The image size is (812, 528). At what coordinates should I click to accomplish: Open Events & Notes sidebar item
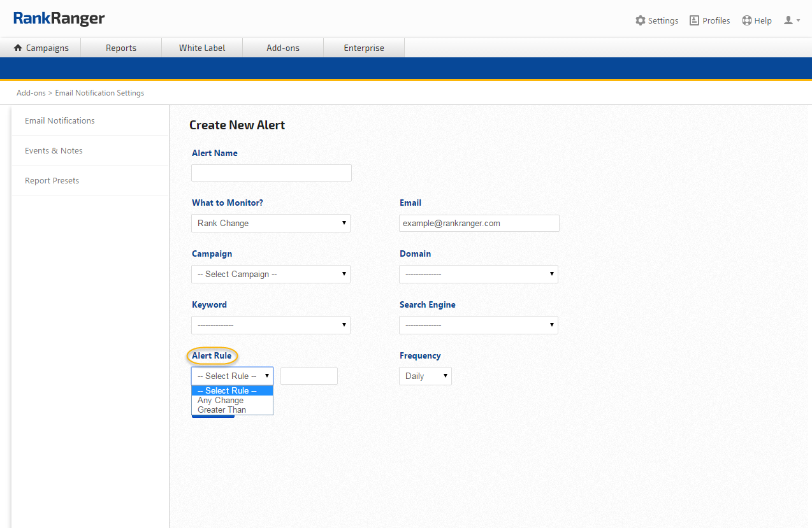point(54,150)
